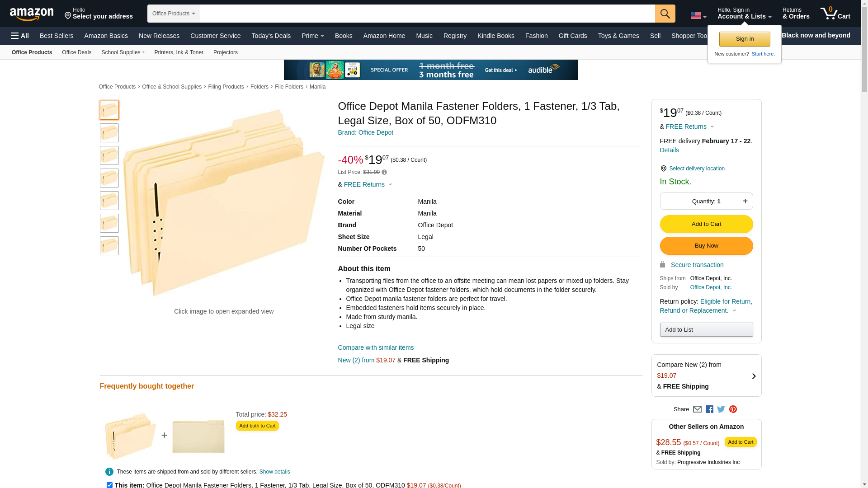Click the Amazon logo
The image size is (868, 488).
tap(32, 14)
